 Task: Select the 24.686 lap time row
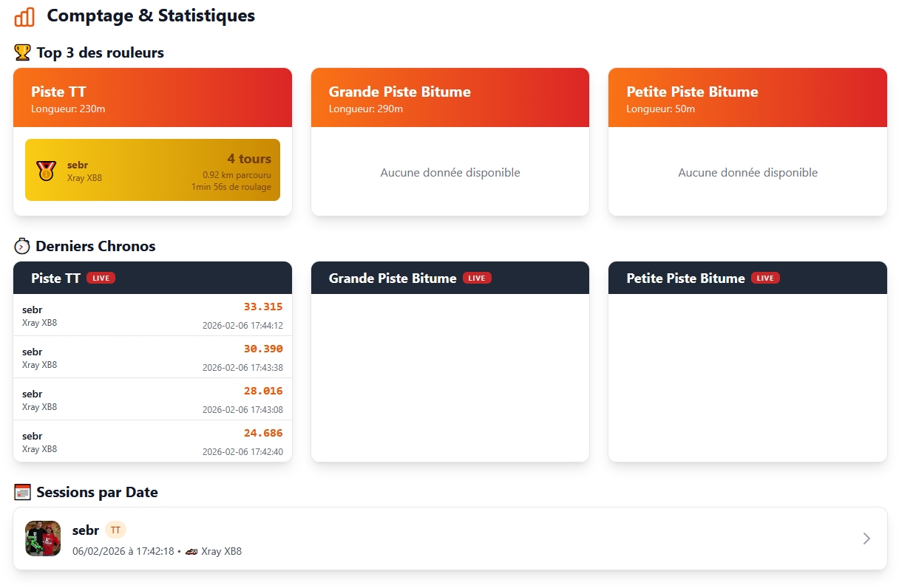pyautogui.click(x=152, y=442)
